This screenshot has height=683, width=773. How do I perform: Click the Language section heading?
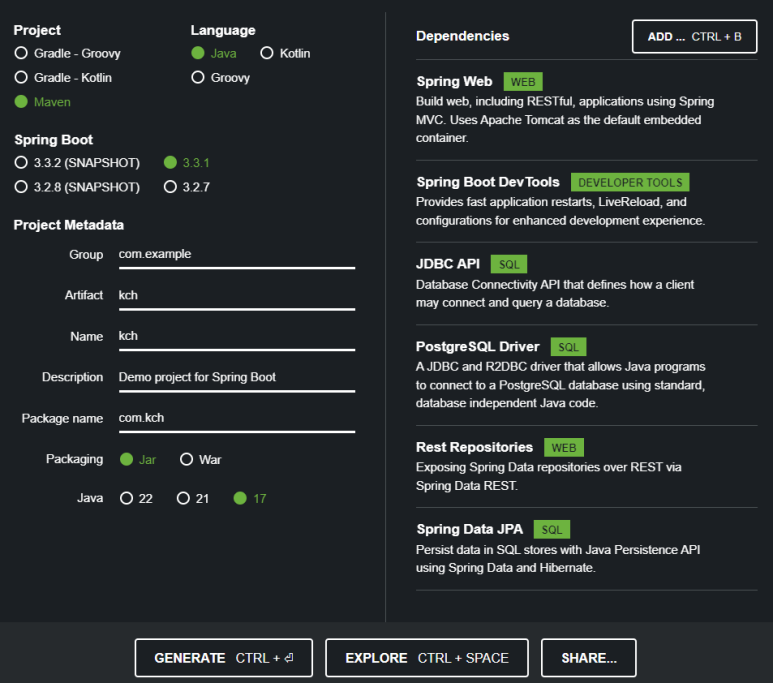[x=223, y=30]
